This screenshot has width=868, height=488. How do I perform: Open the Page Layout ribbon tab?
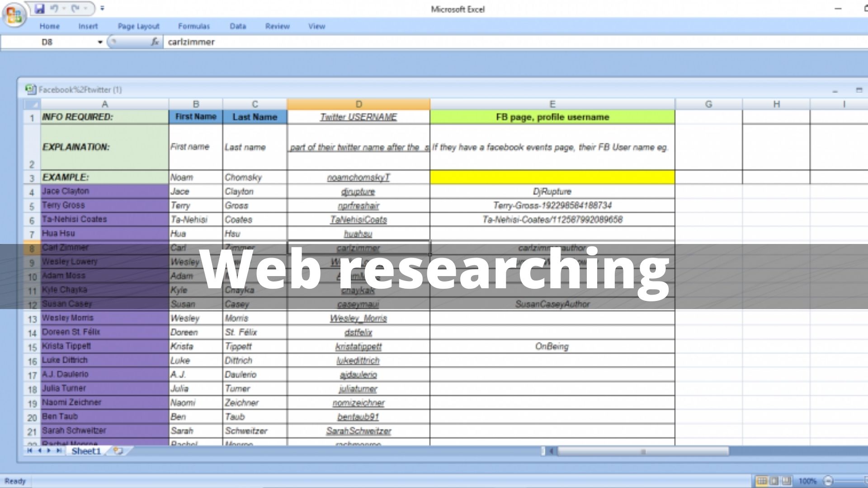[x=138, y=26]
